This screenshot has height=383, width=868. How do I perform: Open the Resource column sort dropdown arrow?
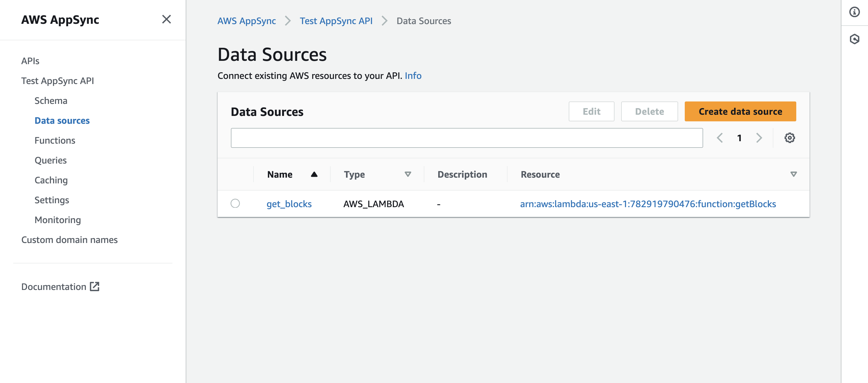(794, 174)
